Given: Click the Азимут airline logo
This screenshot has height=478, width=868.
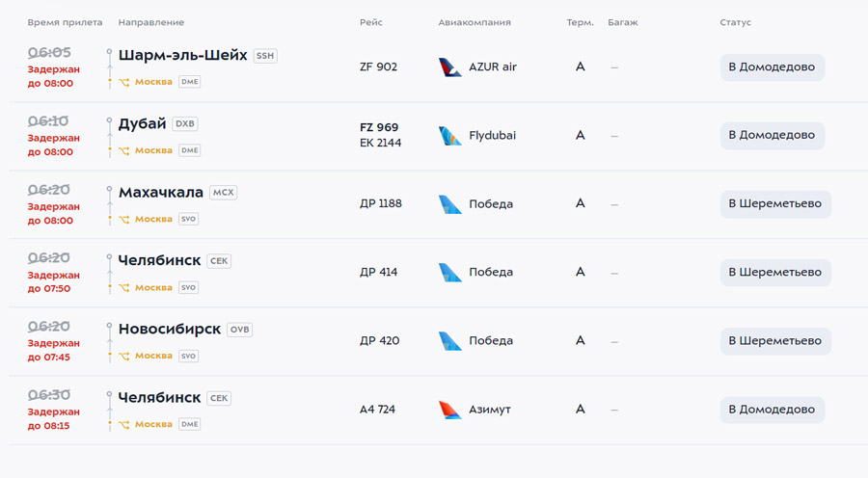Looking at the screenshot, I should tap(449, 410).
